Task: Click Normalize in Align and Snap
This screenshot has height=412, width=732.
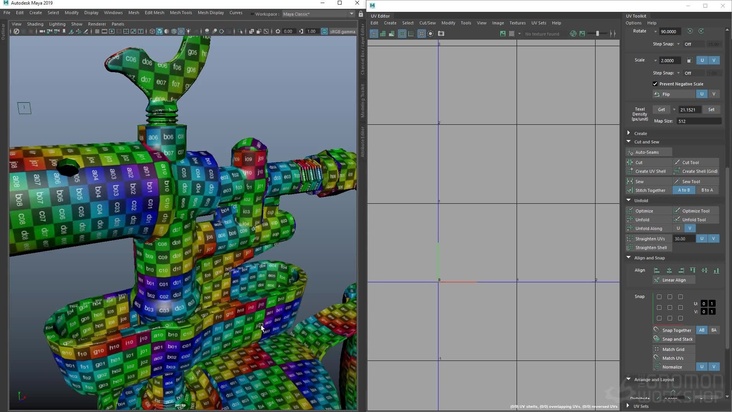Action: click(674, 367)
